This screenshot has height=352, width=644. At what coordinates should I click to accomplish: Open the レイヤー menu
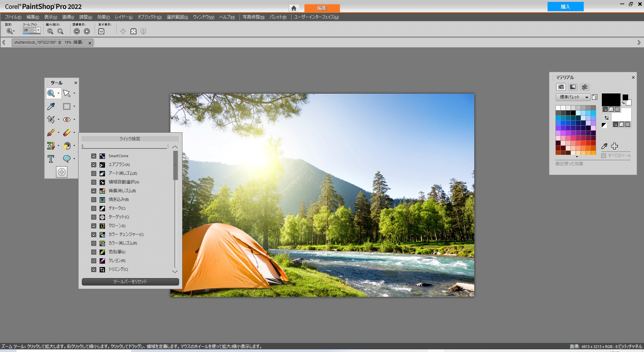pos(123,17)
